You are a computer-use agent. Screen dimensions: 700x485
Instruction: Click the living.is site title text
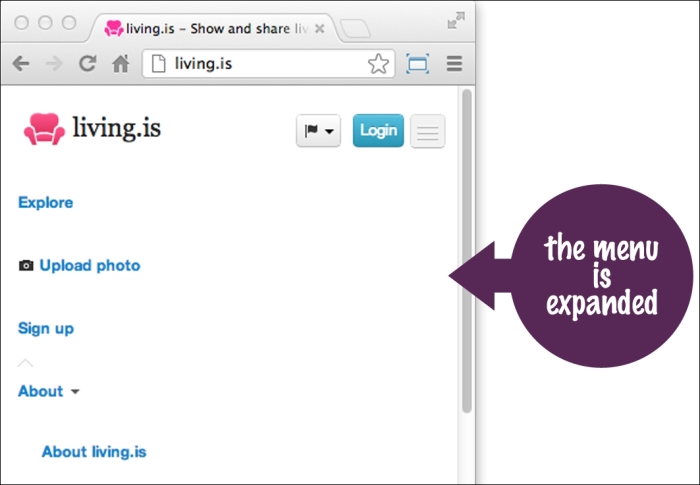click(117, 128)
